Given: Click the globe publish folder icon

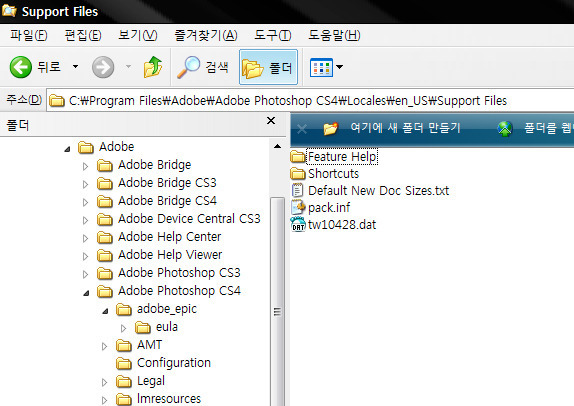Looking at the screenshot, I should 505,128.
